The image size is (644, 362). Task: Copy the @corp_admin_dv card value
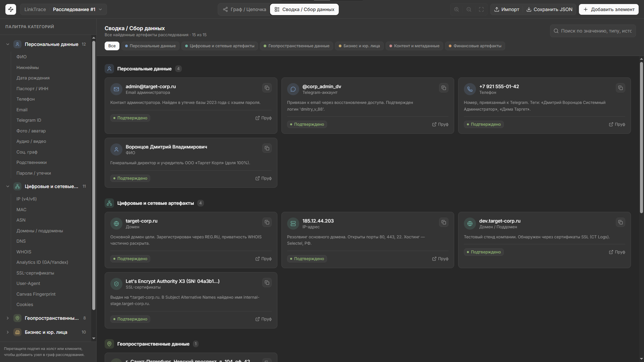pos(444,88)
